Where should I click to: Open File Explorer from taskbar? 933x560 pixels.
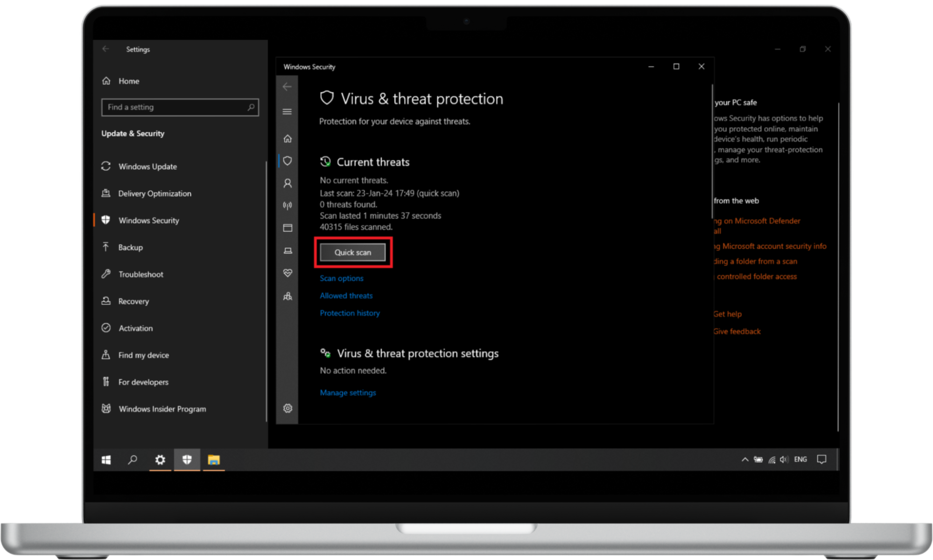[x=214, y=460]
